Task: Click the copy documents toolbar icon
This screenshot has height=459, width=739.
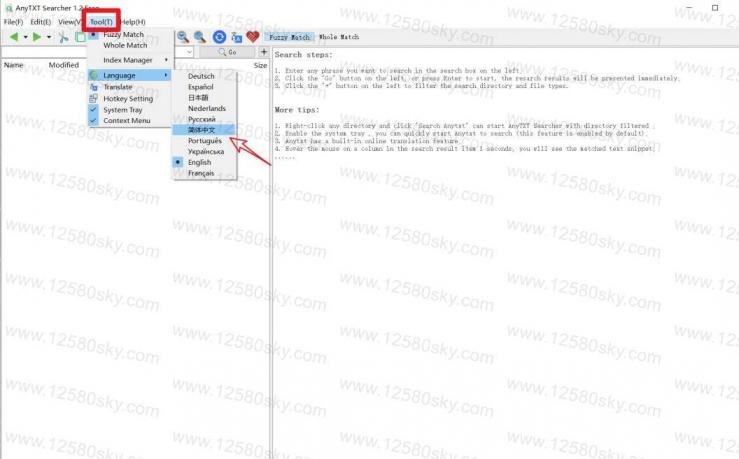Action: 81,37
